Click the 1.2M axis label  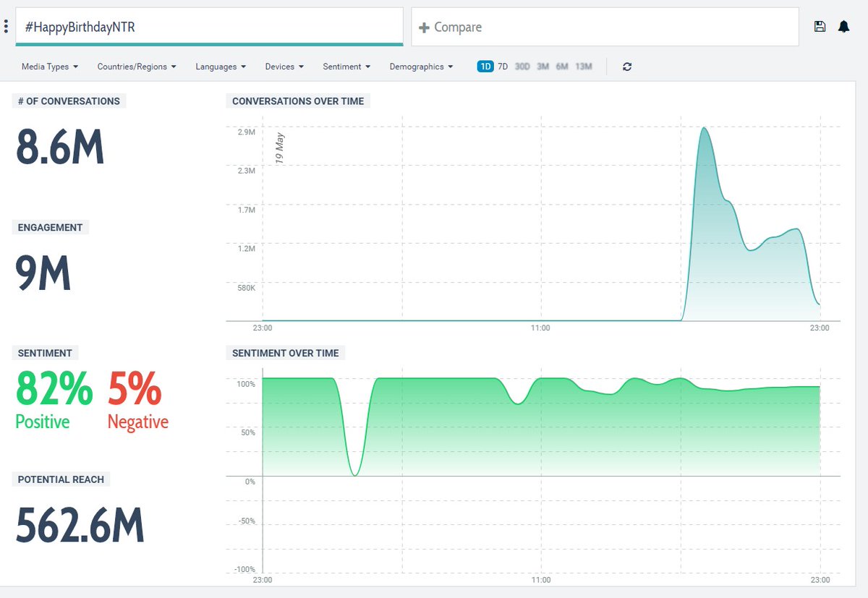point(246,249)
